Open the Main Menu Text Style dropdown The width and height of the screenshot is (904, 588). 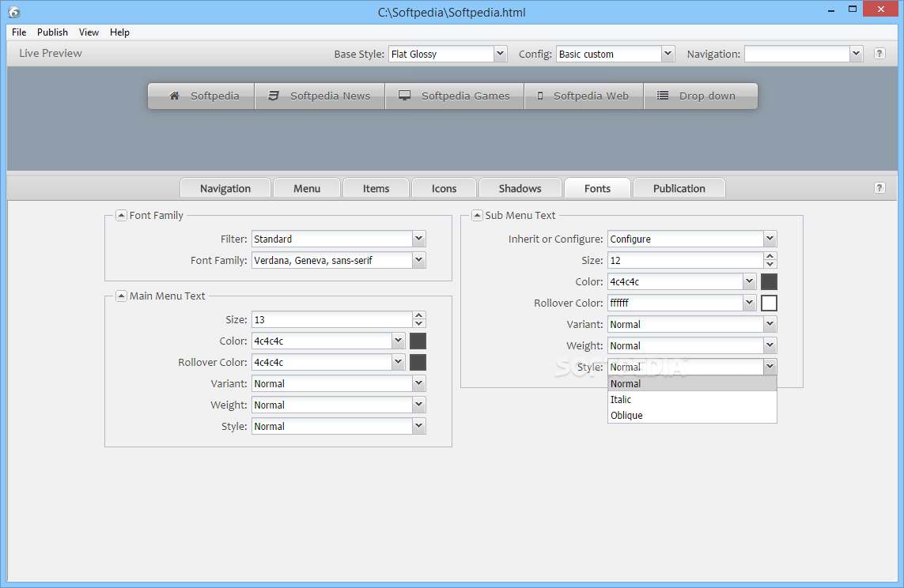[x=419, y=426]
